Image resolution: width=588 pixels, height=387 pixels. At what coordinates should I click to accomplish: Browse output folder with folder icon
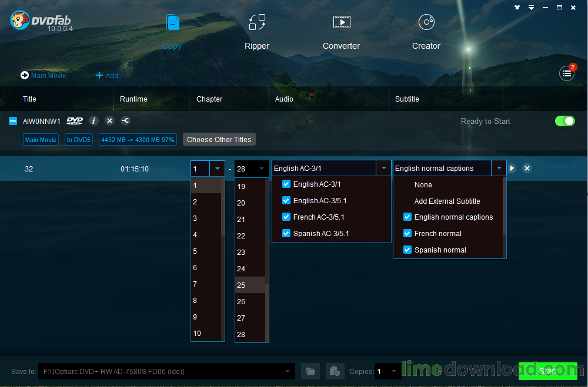310,371
